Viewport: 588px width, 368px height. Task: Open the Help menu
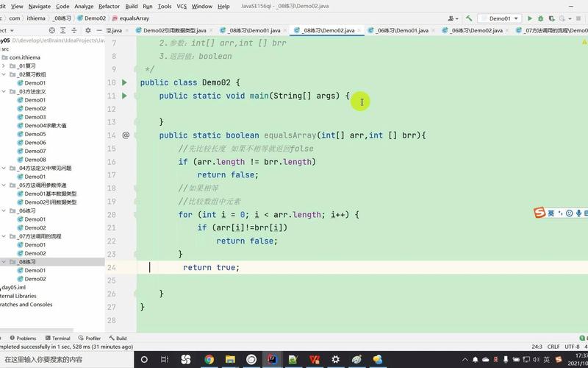tap(223, 6)
